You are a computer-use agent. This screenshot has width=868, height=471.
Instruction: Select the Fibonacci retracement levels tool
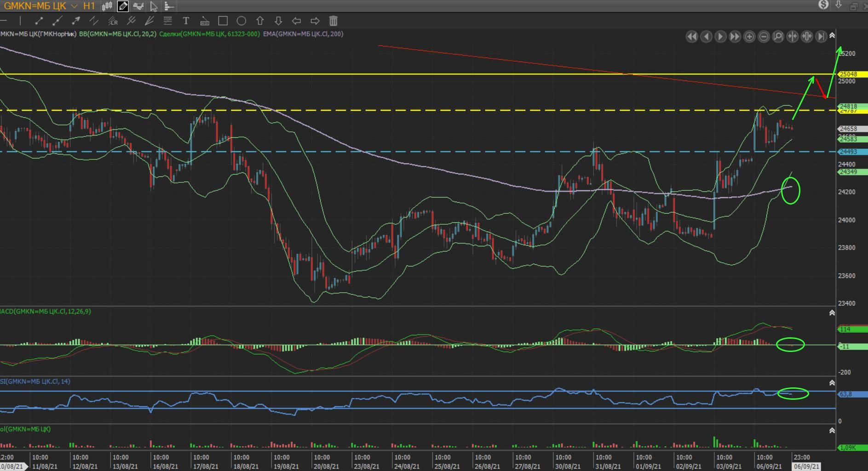click(167, 21)
